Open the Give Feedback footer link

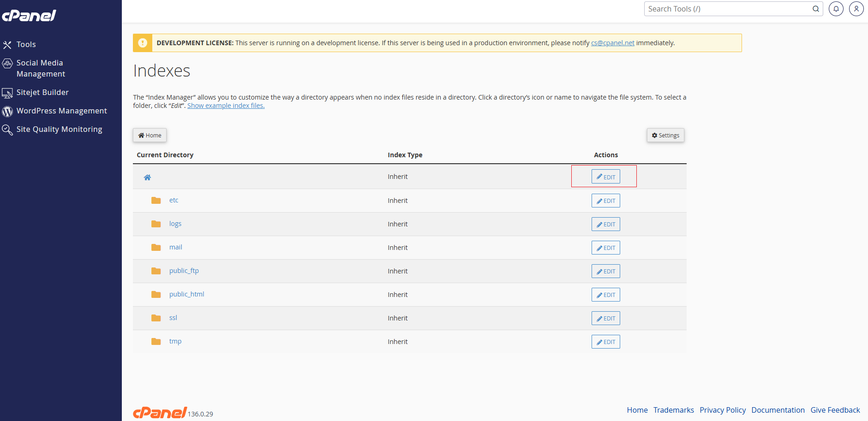tap(835, 410)
